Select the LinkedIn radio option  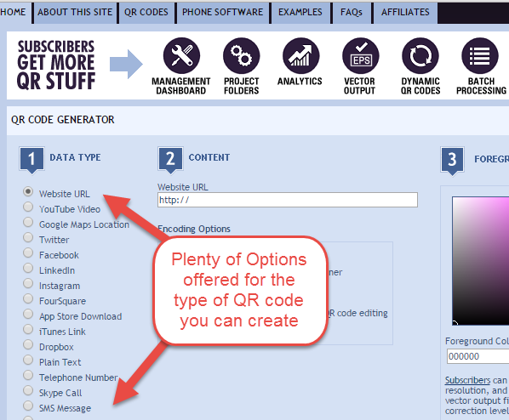28,268
